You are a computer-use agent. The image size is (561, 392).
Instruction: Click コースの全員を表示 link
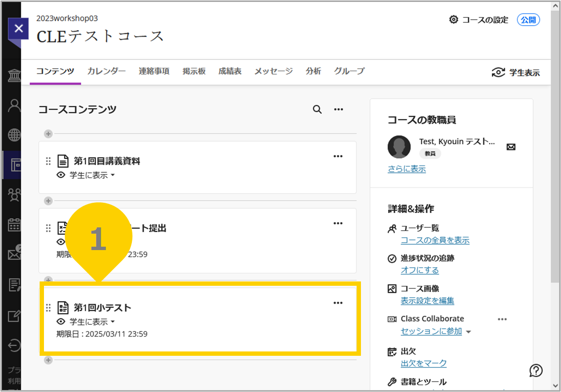click(435, 240)
